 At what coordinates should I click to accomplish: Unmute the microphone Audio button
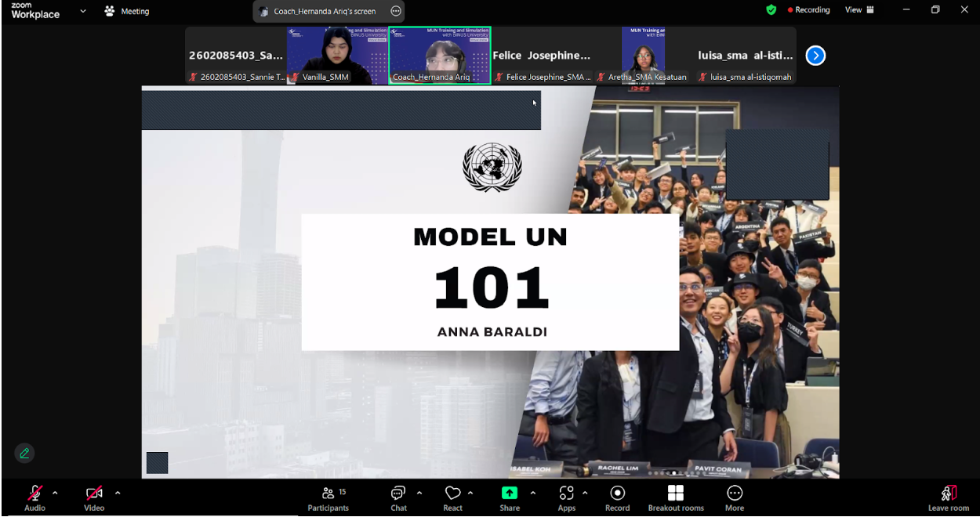[x=34, y=498]
